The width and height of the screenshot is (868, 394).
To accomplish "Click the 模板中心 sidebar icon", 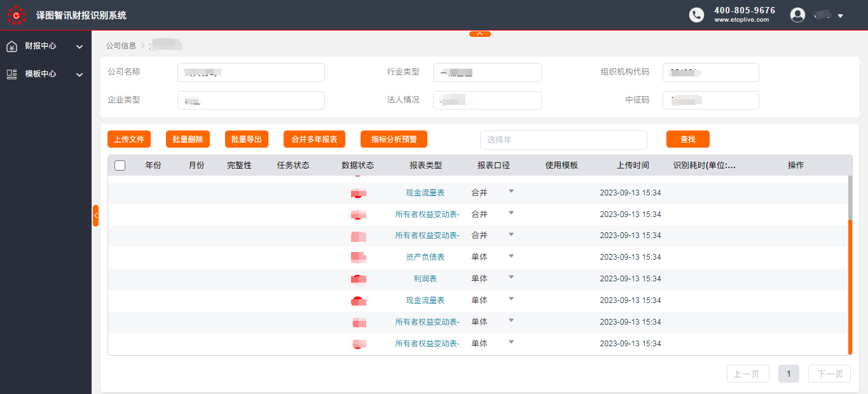I will pyautogui.click(x=11, y=74).
